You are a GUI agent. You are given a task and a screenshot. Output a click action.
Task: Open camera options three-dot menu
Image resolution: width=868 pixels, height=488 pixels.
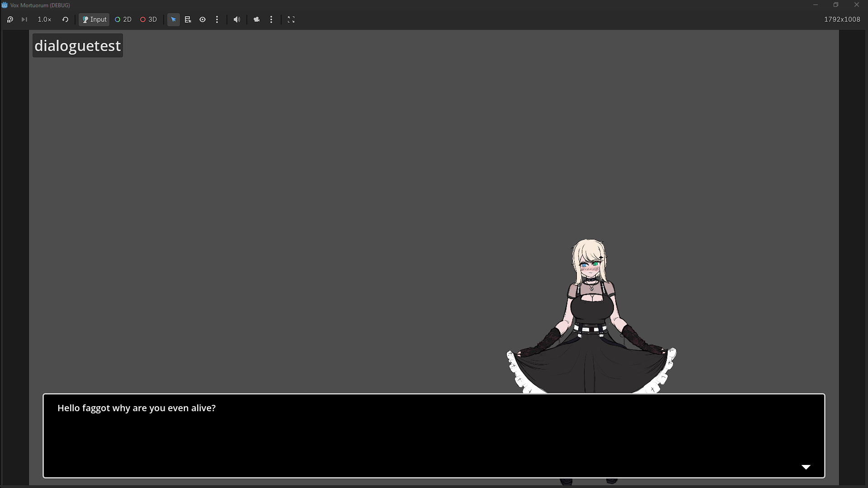coord(271,19)
